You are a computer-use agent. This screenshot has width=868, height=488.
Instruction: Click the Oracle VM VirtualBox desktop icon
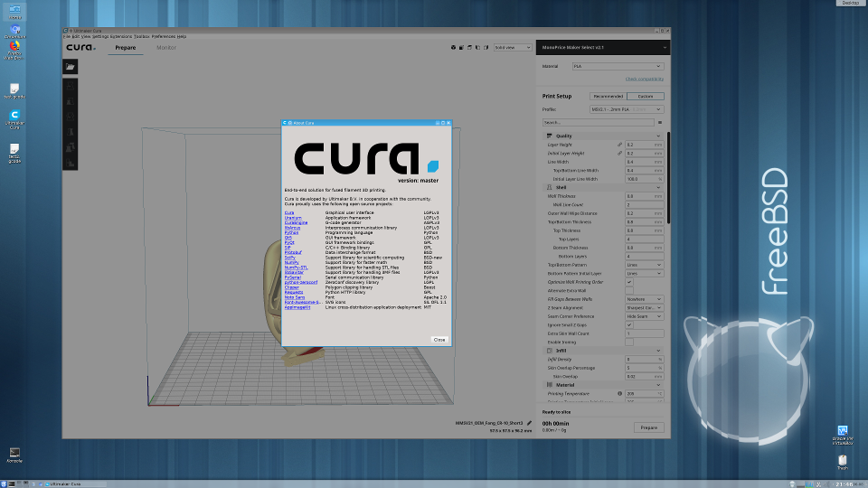coord(842,431)
